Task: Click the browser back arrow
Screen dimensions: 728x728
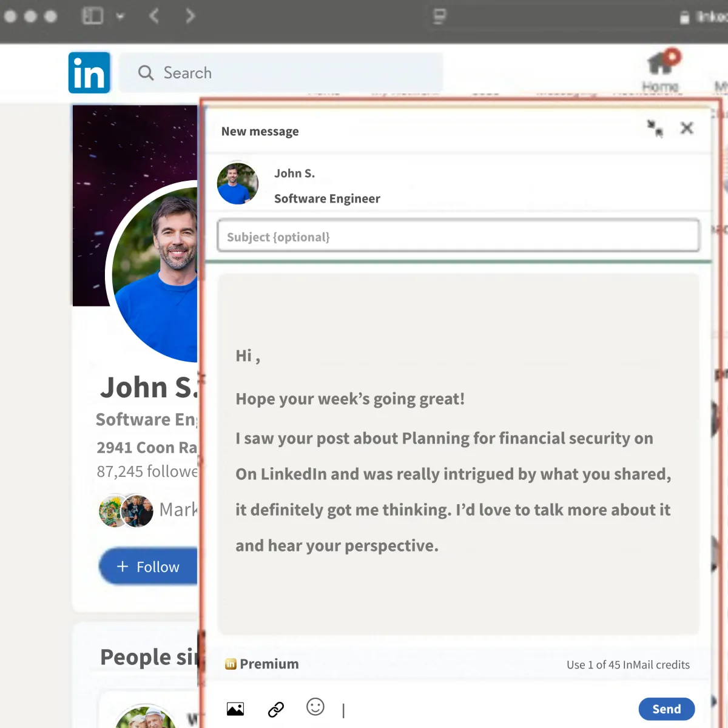Action: [154, 16]
